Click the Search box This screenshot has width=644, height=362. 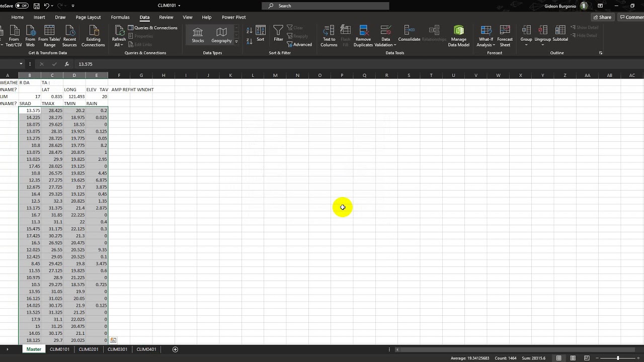click(326, 6)
